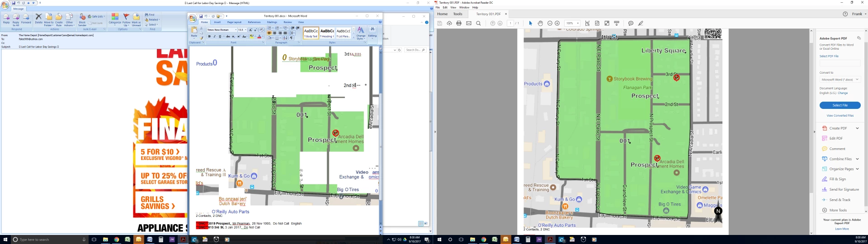The width and height of the screenshot is (868, 244).
Task: Open the 100% zoom level dropdown in Acrobat
Action: (x=572, y=23)
